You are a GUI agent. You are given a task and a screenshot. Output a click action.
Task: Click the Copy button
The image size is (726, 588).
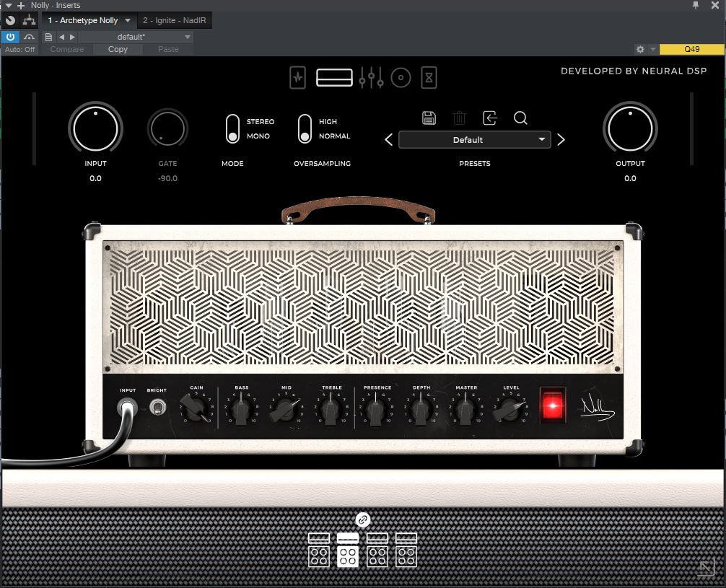pos(118,49)
